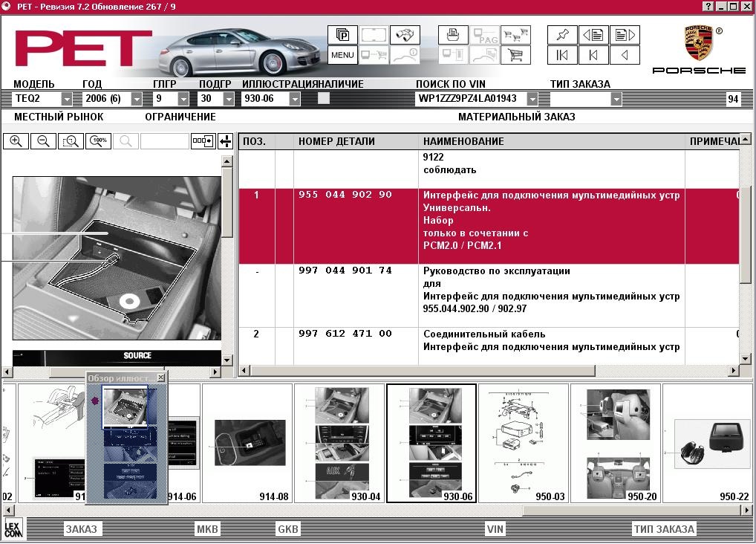Viewport: 756px width, 544px height.
Task: Switch to the ЗАКАЗ tab
Action: (82, 529)
